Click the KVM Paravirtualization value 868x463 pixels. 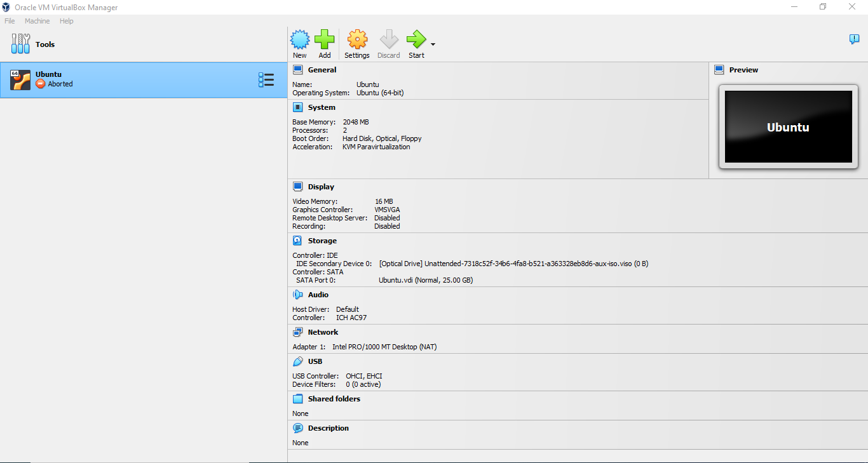[376, 147]
